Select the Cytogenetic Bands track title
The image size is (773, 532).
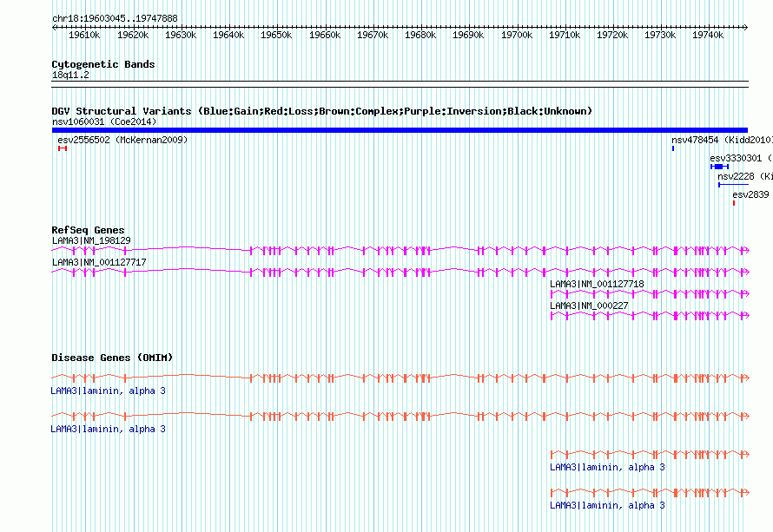(103, 64)
